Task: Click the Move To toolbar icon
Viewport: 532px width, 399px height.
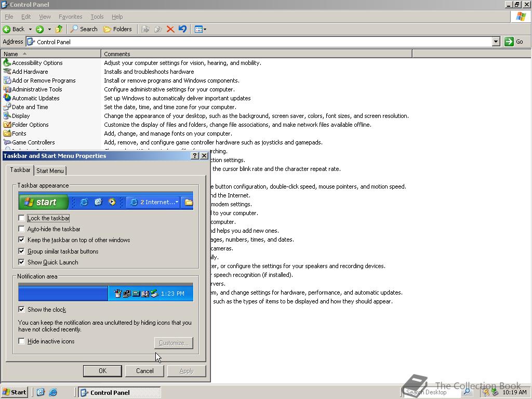Action: [145, 29]
